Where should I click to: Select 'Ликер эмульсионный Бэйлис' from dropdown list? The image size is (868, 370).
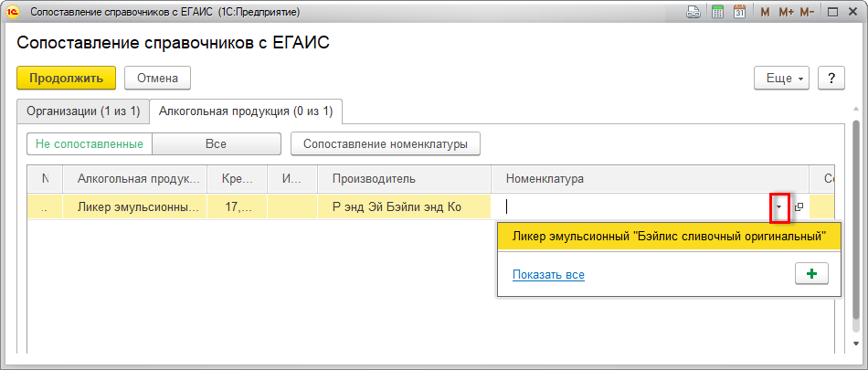click(x=669, y=238)
